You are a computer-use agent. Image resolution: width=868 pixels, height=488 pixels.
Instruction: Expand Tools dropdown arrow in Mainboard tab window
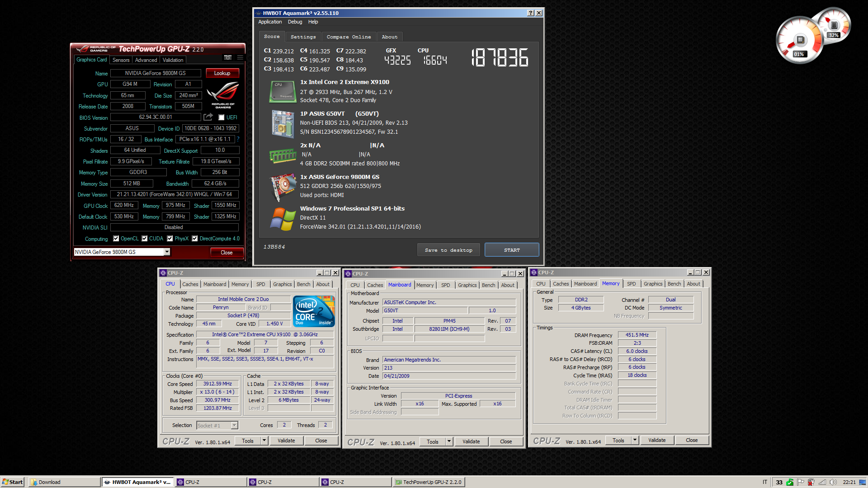[449, 441]
